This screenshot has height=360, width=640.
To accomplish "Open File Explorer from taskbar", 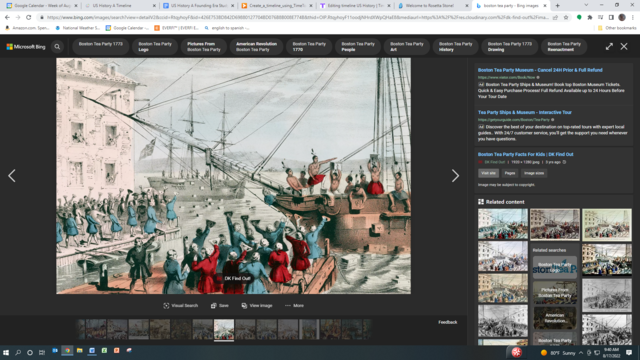I will (x=80, y=351).
